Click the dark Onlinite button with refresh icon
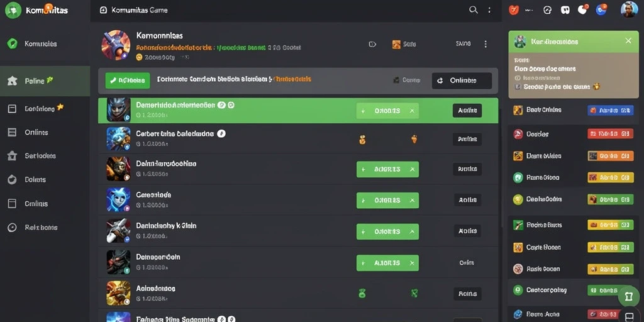 (462, 80)
